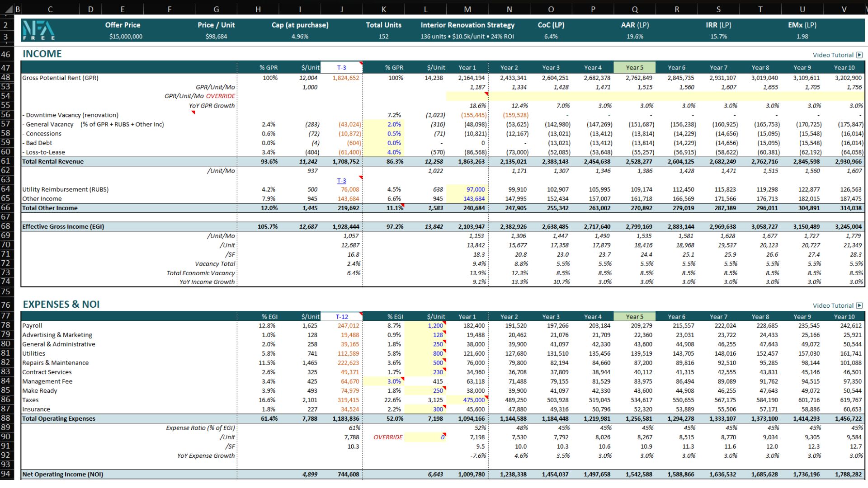This screenshot has width=868, height=488.
Task: Open the T-12 dropdown in Expenses header
Action: (x=341, y=317)
